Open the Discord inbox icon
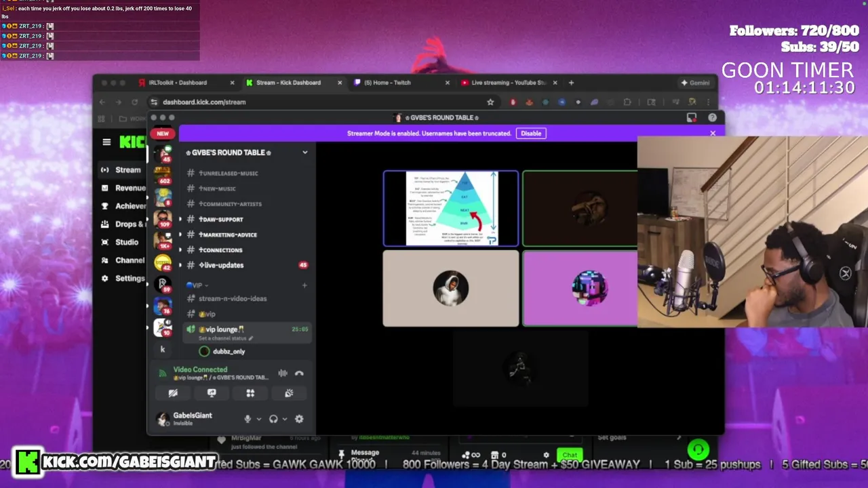The width and height of the screenshot is (868, 488). click(x=691, y=118)
